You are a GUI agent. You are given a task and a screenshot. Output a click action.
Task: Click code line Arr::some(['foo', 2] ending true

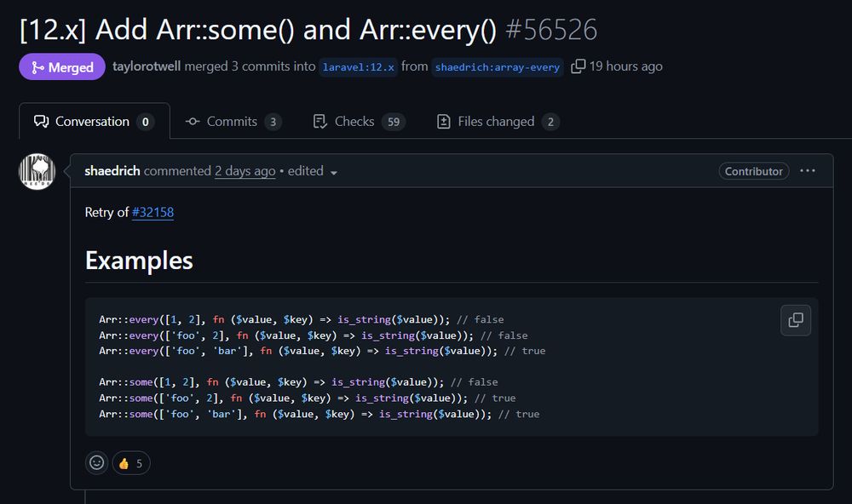307,398
